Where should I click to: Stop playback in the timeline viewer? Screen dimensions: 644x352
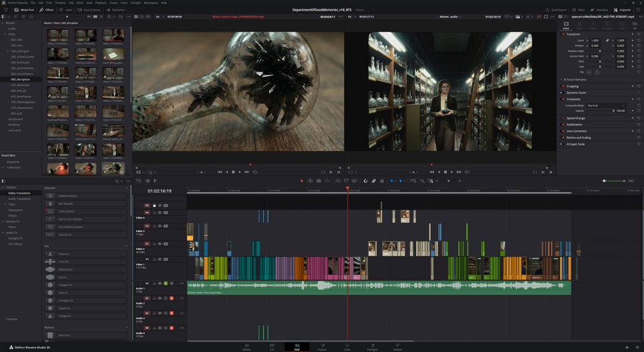[445, 172]
